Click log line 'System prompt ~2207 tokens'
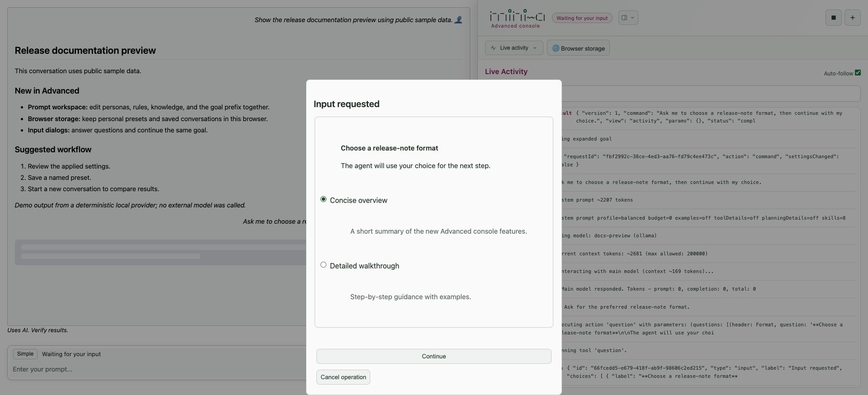This screenshot has width=868, height=395. (597, 200)
